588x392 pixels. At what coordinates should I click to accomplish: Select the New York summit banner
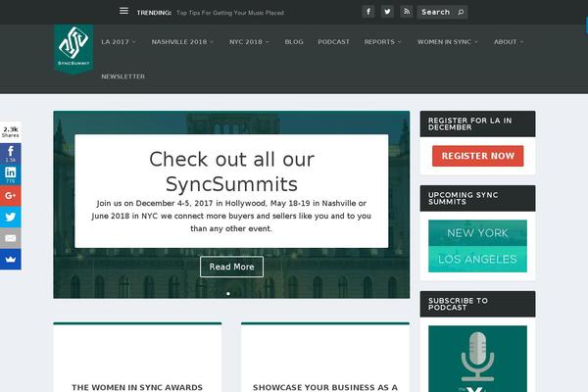pyautogui.click(x=477, y=233)
